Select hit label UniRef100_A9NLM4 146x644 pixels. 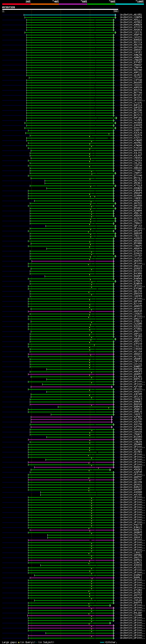[x=131, y=55]
